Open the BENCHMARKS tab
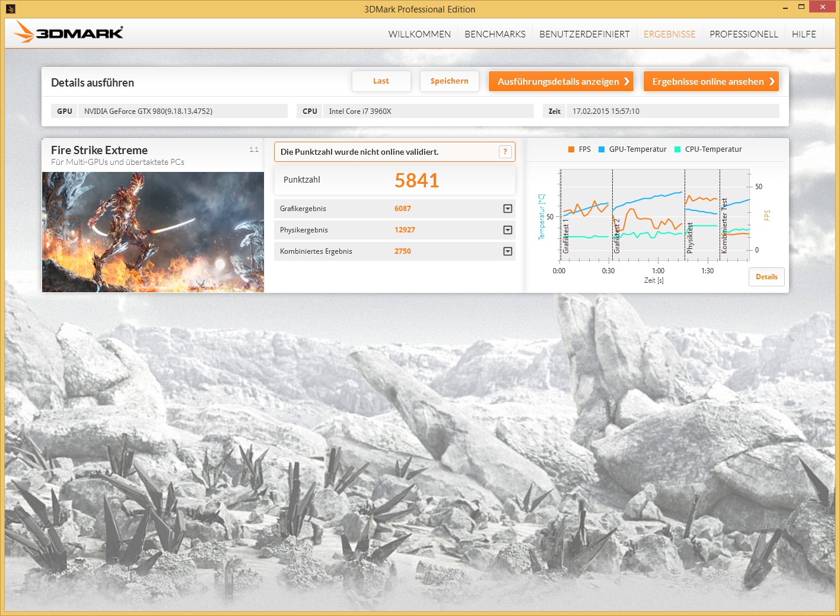This screenshot has width=840, height=616. tap(495, 34)
